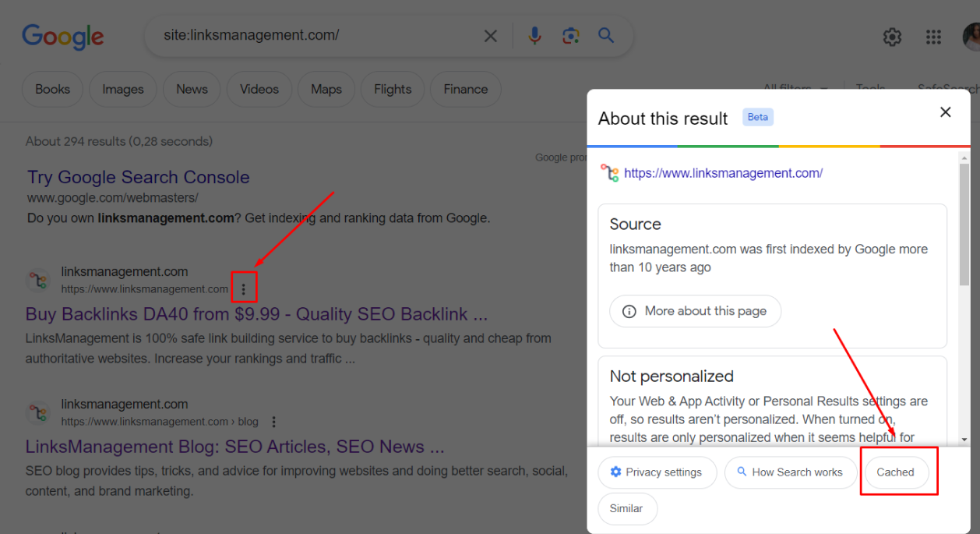This screenshot has height=534, width=980.
Task: Click the scroll-down arrow in the panel scrollbar
Action: 964,439
